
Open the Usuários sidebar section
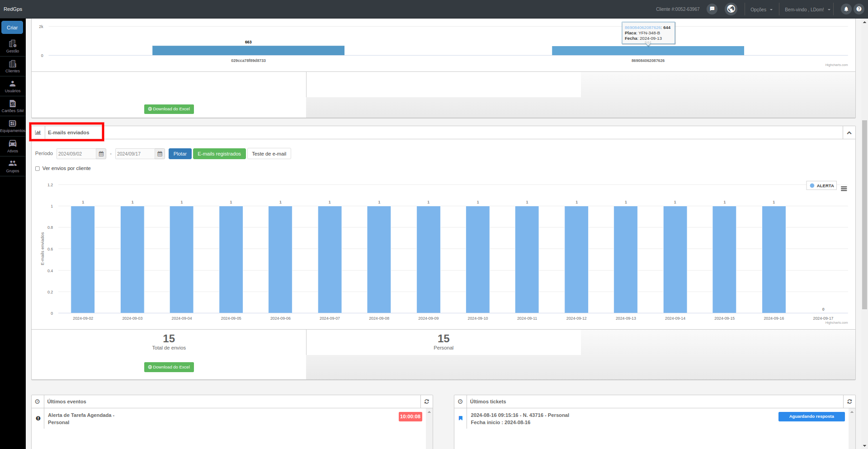coord(13,86)
